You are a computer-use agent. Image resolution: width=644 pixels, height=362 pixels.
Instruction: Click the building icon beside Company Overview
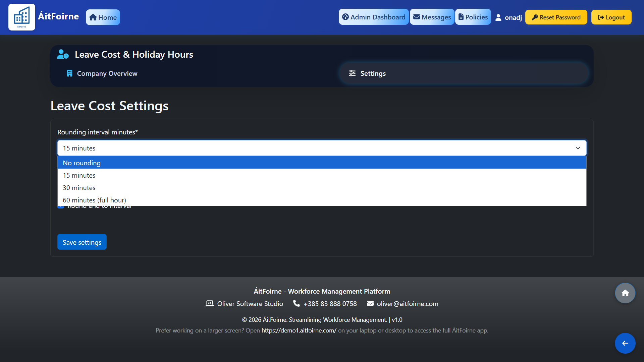tap(69, 73)
